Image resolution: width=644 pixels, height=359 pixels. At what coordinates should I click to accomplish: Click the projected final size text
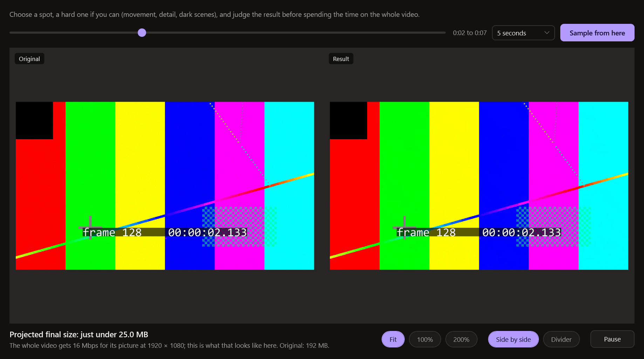click(79, 334)
